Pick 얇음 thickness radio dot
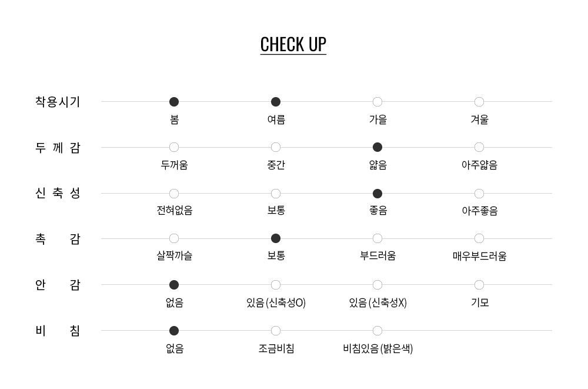588x389 pixels. [x=377, y=147]
